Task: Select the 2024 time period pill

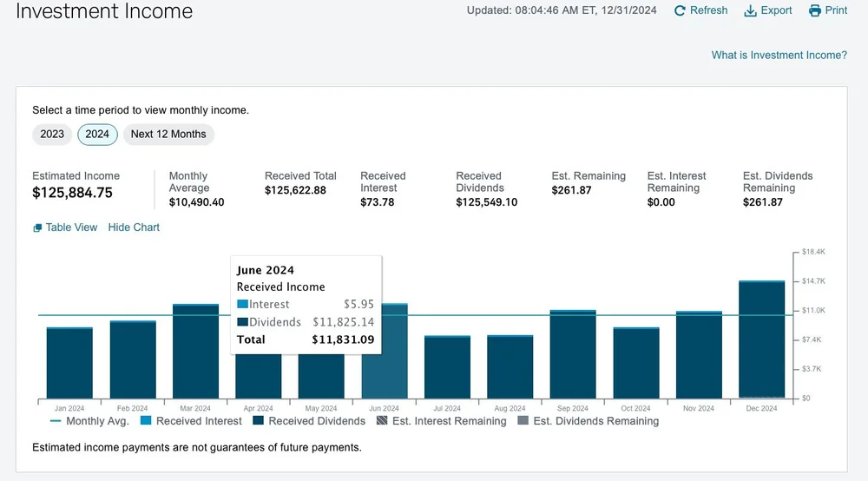Action: pos(97,135)
